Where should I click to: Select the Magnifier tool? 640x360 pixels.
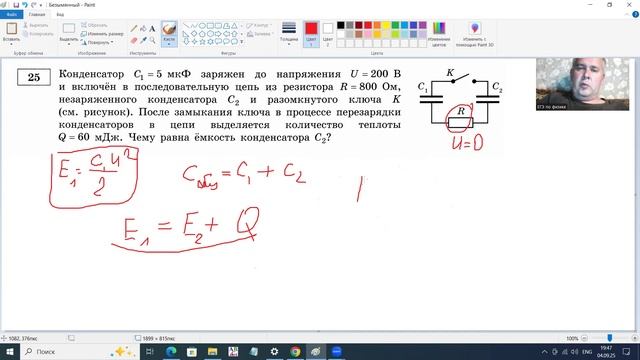152,40
